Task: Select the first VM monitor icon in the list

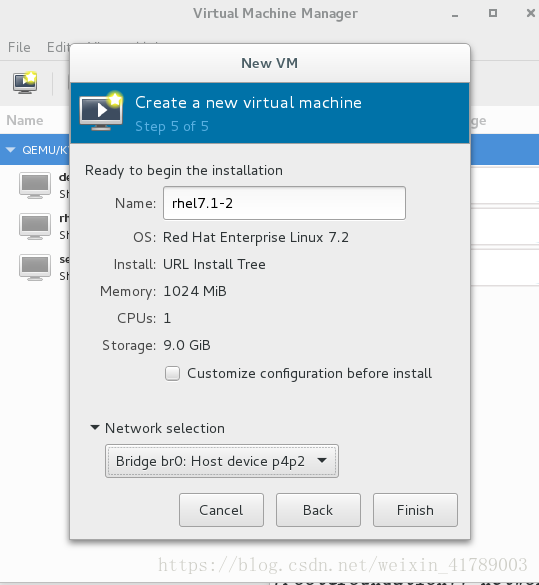Action: 35,185
